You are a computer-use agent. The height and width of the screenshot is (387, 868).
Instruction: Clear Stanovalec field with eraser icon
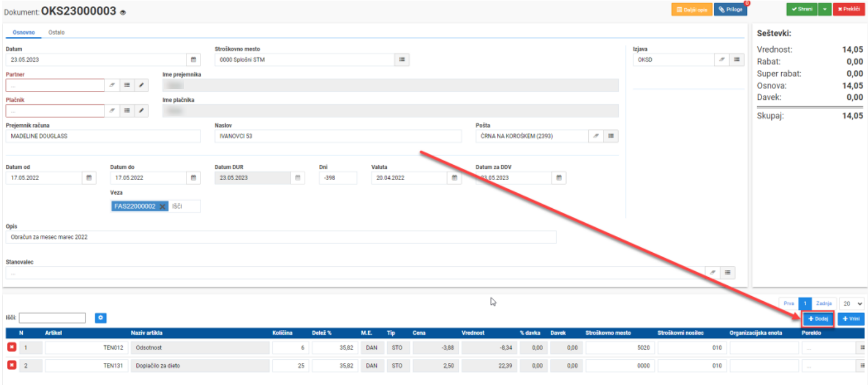click(x=713, y=272)
